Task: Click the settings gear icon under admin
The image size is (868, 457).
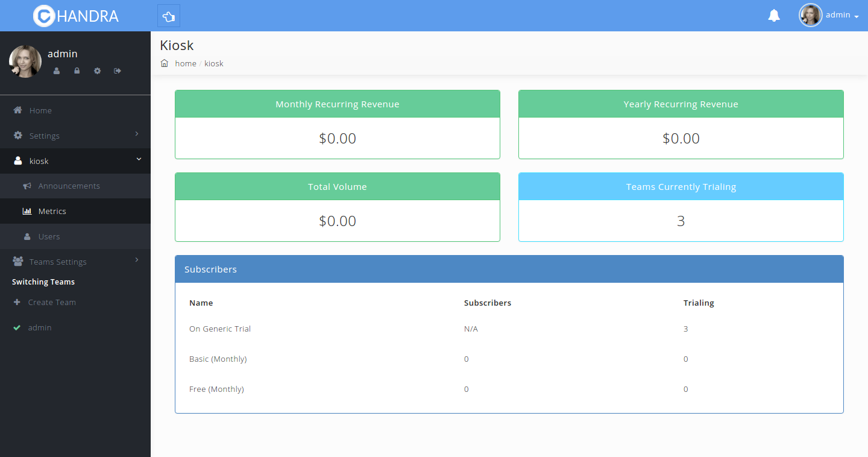Action: tap(97, 71)
